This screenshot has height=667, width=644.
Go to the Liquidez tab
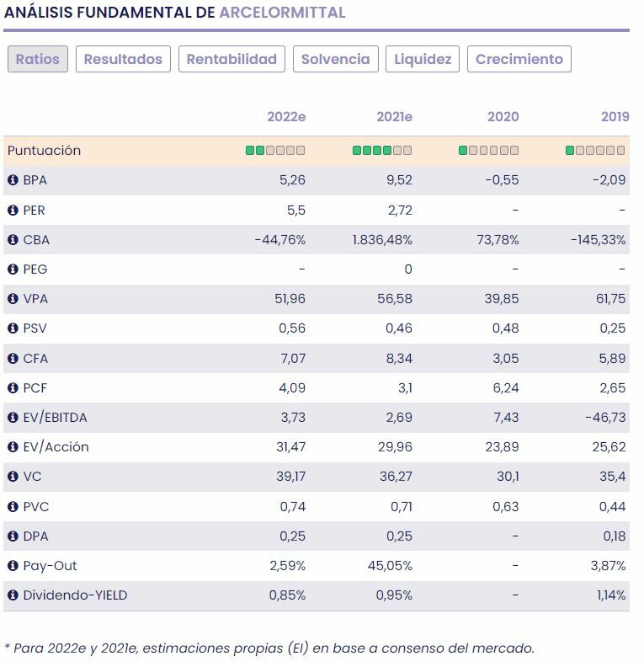[423, 59]
